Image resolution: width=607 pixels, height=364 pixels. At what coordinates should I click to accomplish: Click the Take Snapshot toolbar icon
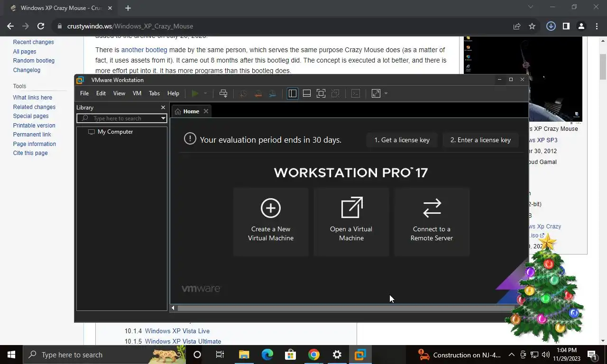[x=243, y=93]
